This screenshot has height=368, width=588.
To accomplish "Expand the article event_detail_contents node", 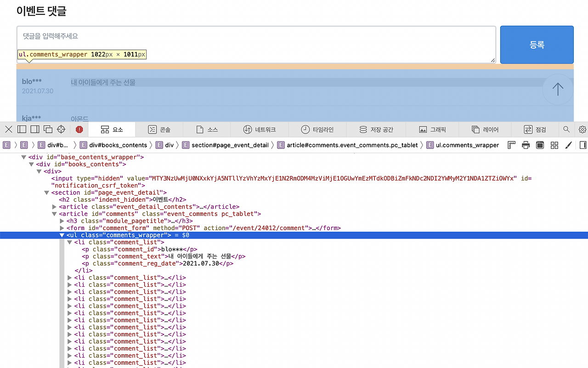I will click(55, 207).
